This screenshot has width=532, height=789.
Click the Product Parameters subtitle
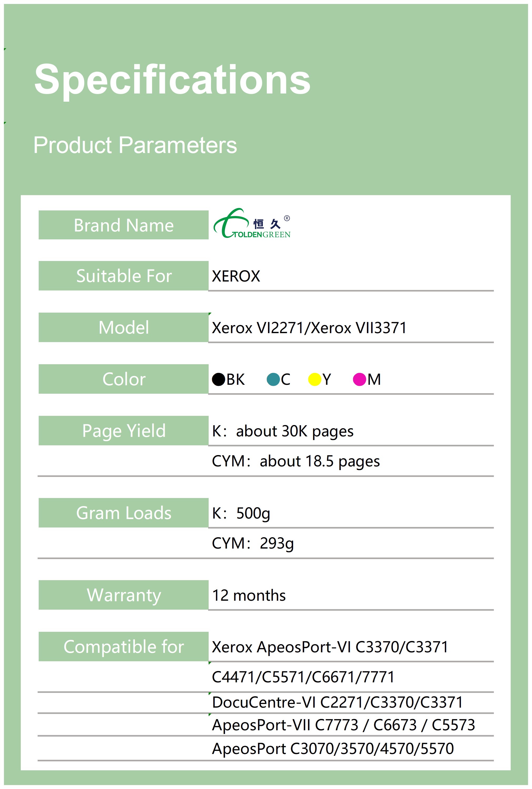pyautogui.click(x=135, y=145)
